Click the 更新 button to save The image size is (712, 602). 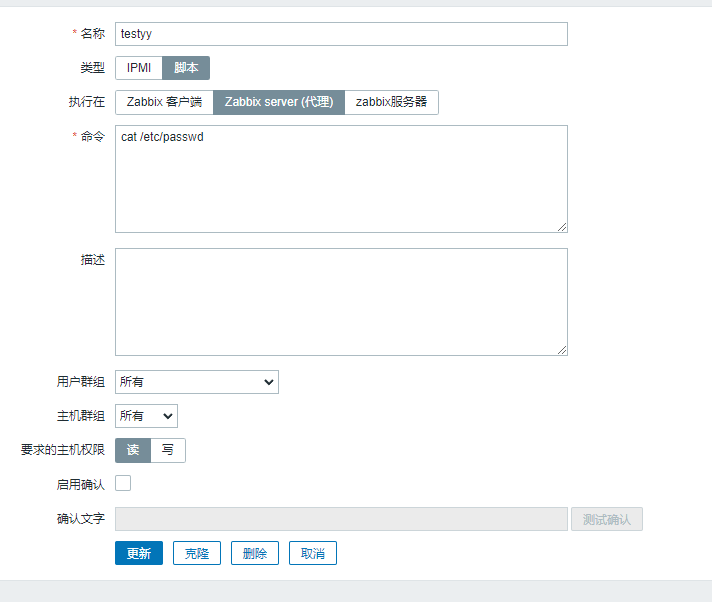click(x=139, y=553)
